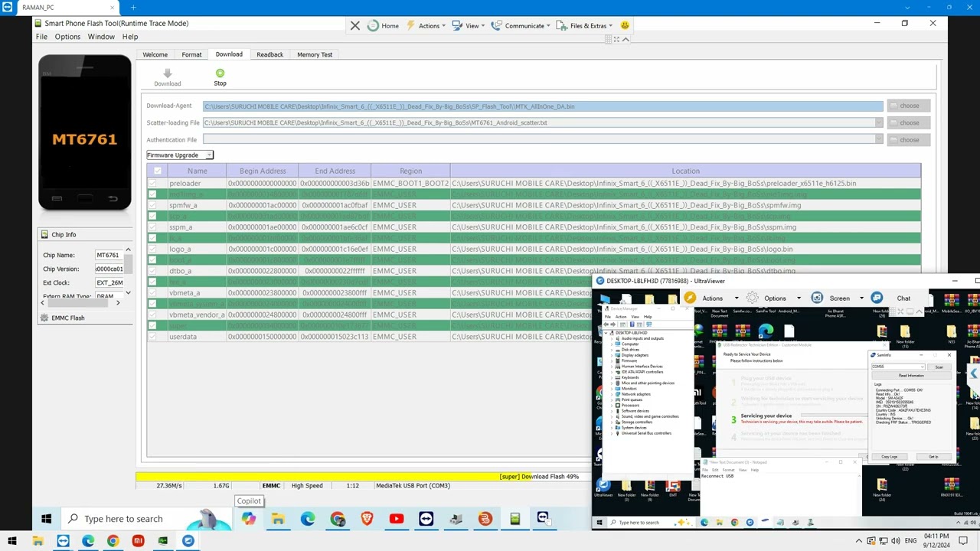Click Copy Logs in SamInfo window

pyautogui.click(x=890, y=457)
